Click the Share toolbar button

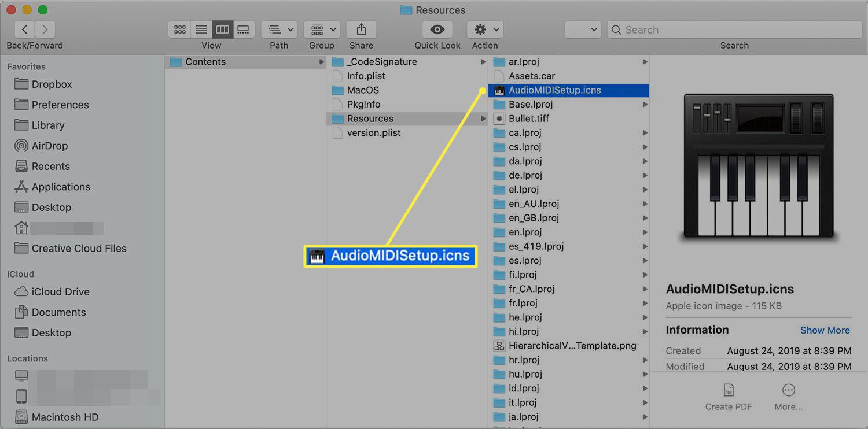361,29
